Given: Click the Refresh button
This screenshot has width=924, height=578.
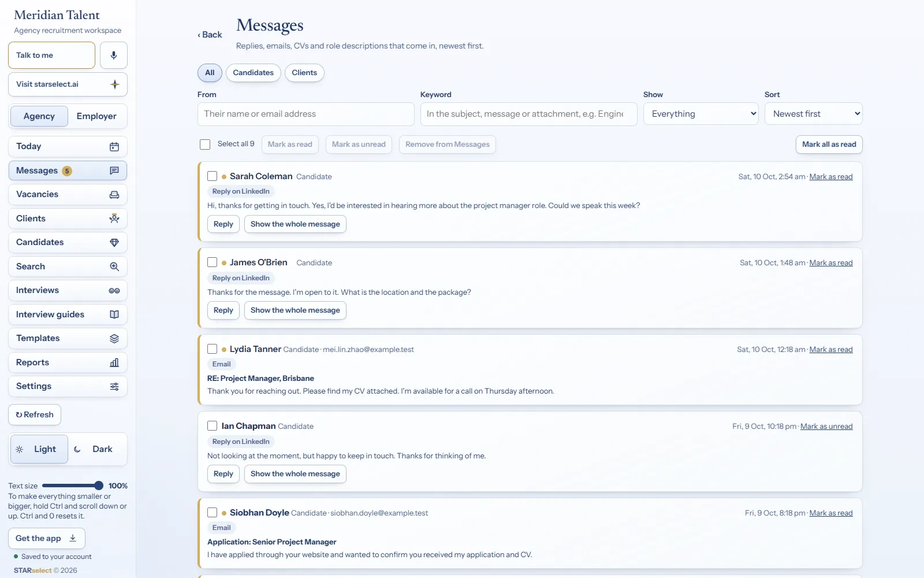Looking at the screenshot, I should (35, 414).
